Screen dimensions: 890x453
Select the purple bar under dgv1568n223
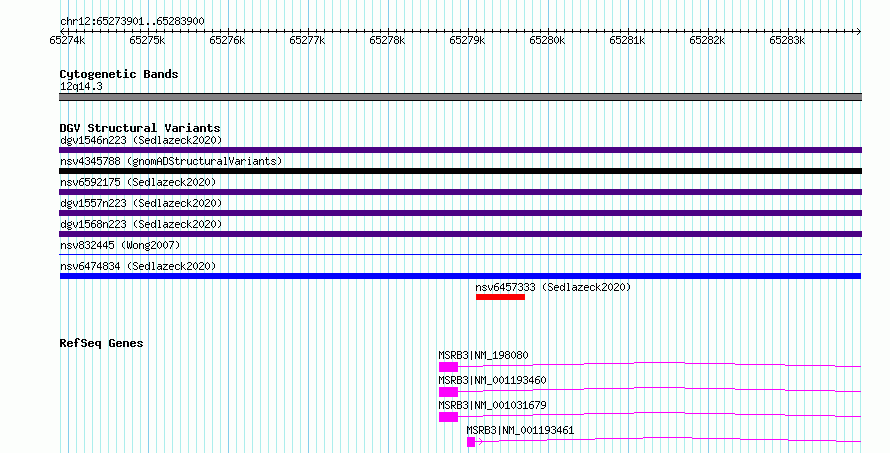click(460, 234)
